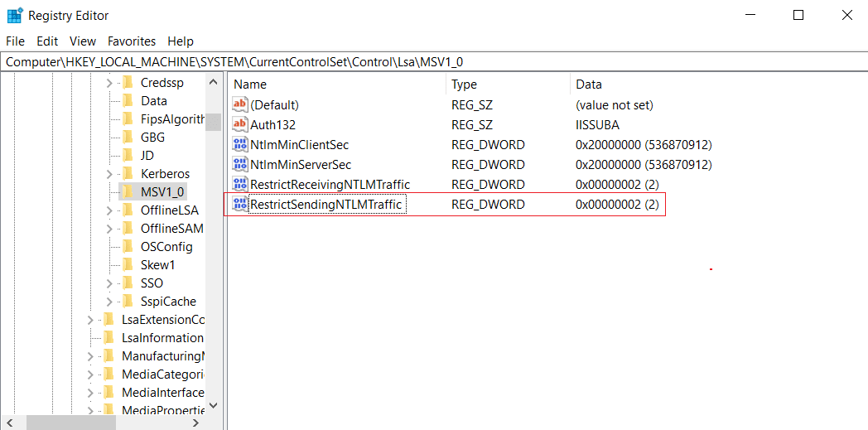Open the View menu
The height and width of the screenshot is (430, 868).
coord(83,41)
